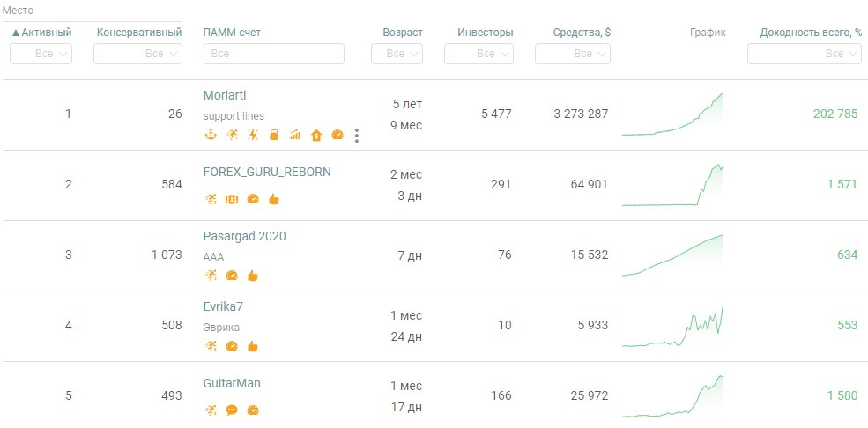Screen dimensions: 868x428
Task: Expand the Возраст filter dropdown
Action: tap(397, 54)
